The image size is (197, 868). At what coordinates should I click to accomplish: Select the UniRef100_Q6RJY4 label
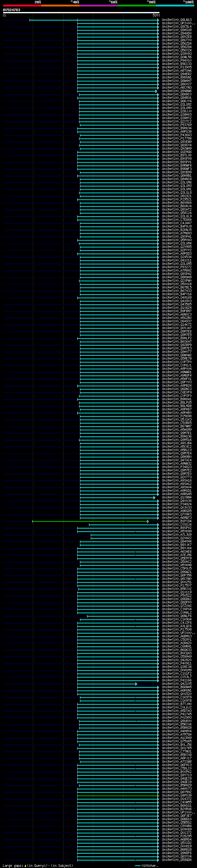[x=177, y=101]
